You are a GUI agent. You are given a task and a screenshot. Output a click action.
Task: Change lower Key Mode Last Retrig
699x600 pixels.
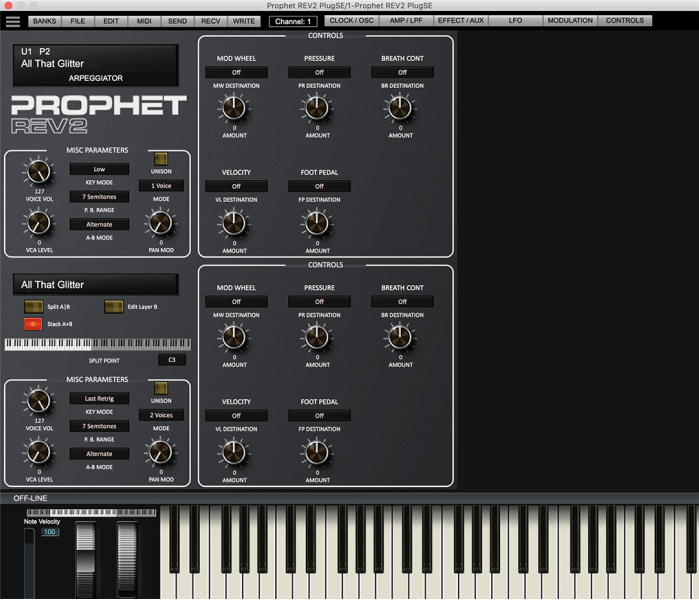click(x=99, y=399)
